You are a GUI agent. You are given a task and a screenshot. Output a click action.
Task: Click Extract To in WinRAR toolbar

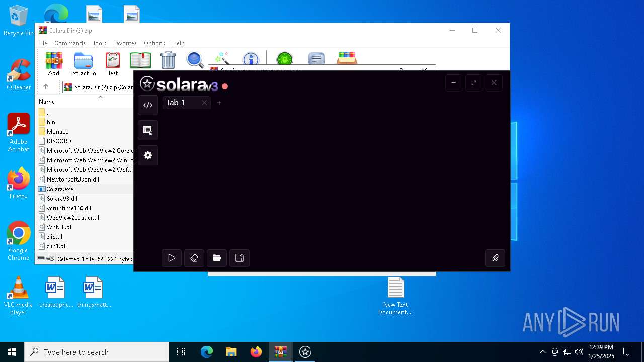(83, 64)
